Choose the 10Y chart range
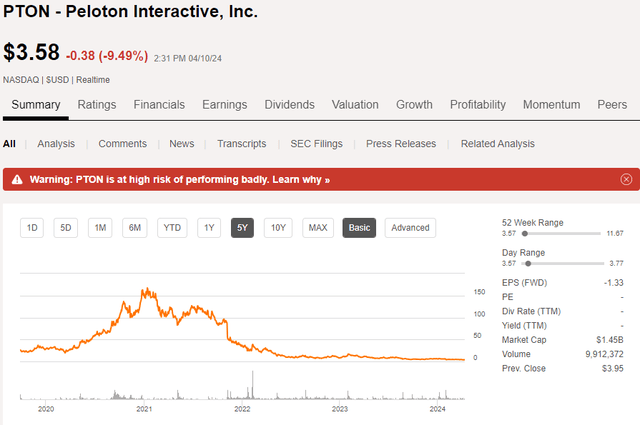This screenshot has height=425, width=640. point(277,228)
